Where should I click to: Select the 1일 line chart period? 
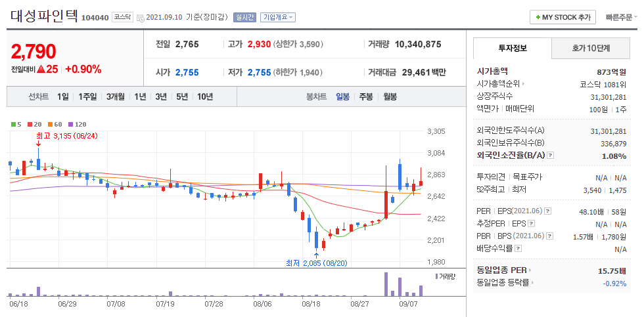coord(63,96)
